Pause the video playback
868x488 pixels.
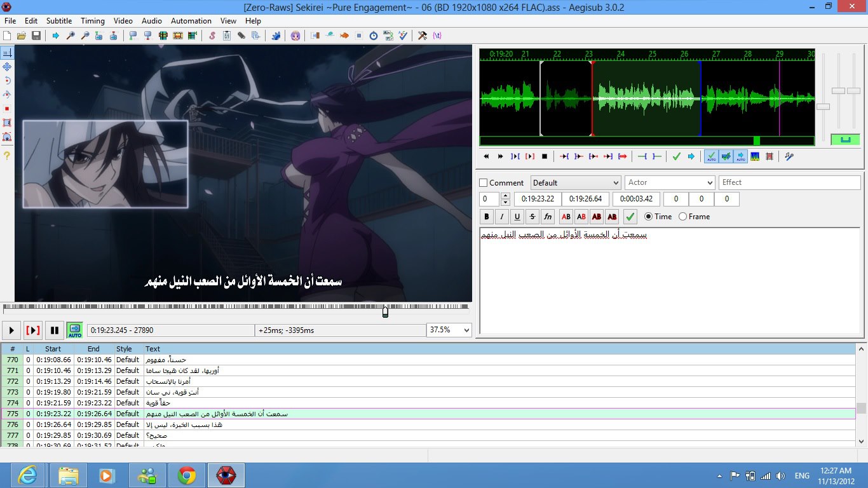pos(54,330)
